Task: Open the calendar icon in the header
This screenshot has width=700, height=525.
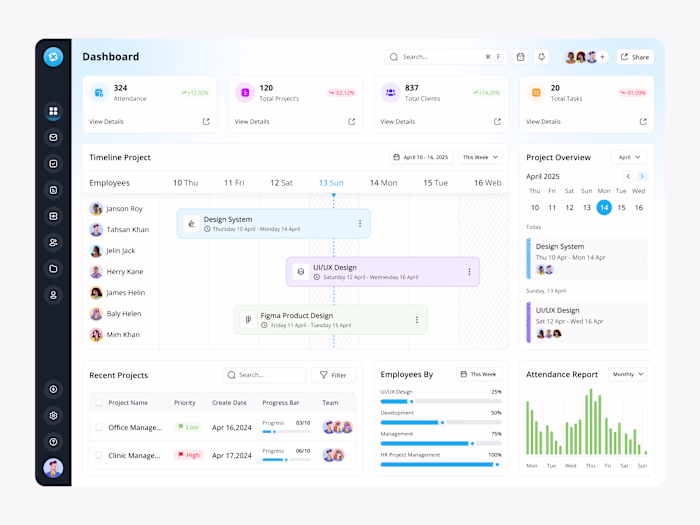Action: [521, 57]
